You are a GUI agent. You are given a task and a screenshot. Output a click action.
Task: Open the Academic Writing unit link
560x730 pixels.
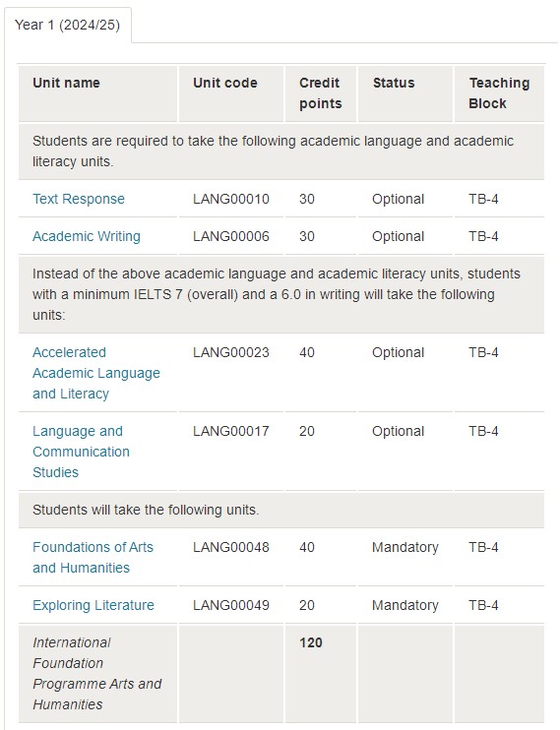[87, 236]
